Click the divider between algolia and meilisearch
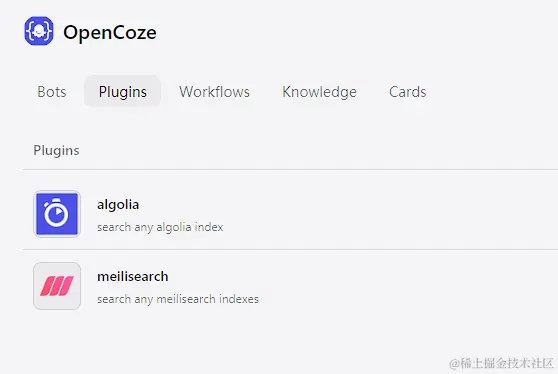The image size is (558, 374). 290,249
